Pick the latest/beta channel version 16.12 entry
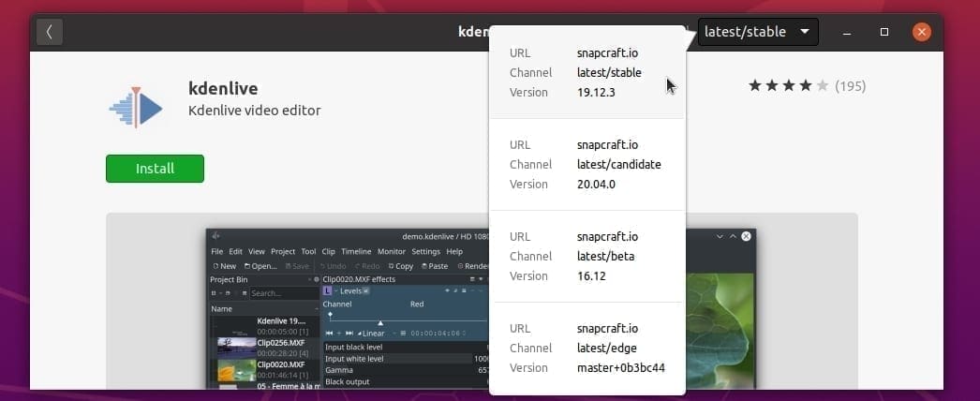Screen dimensions: 980x401 coord(587,256)
